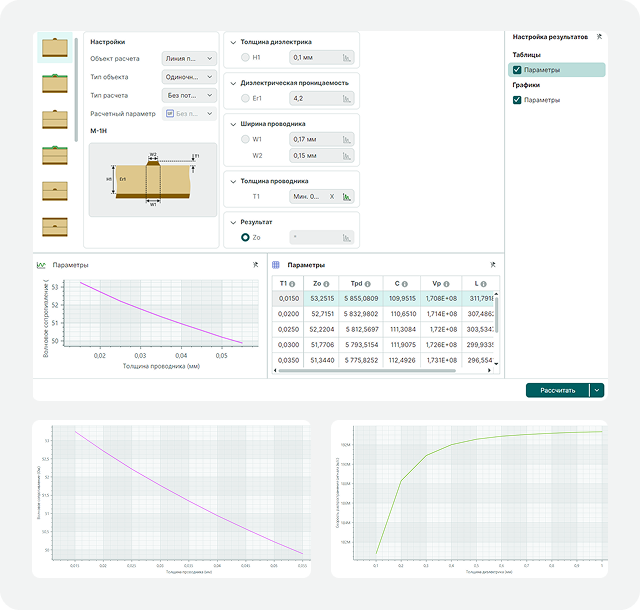Screen dimensions: 640x610
Task: Click the chart icon in the Er1 field
Action: tap(347, 99)
